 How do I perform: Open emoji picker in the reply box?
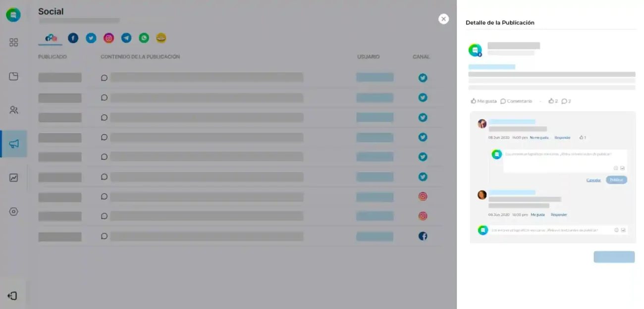click(x=616, y=168)
